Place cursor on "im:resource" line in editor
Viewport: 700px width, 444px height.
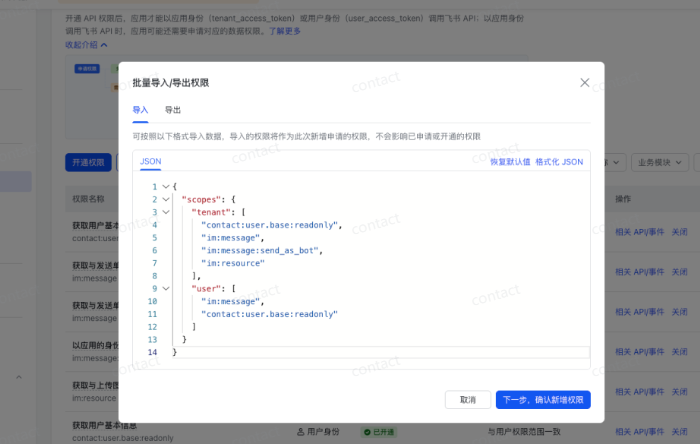click(x=232, y=263)
